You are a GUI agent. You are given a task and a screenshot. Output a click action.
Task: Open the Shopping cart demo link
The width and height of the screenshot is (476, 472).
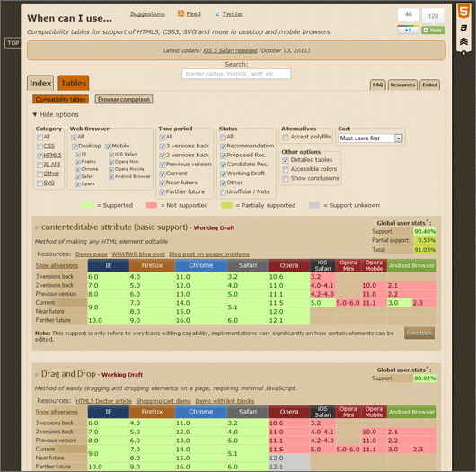163,401
